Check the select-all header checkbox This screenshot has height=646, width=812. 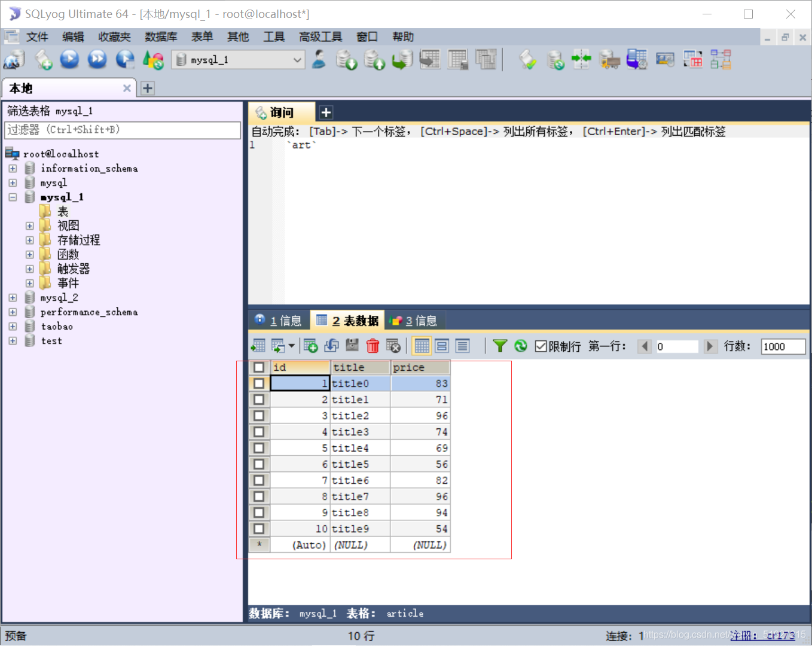point(259,367)
